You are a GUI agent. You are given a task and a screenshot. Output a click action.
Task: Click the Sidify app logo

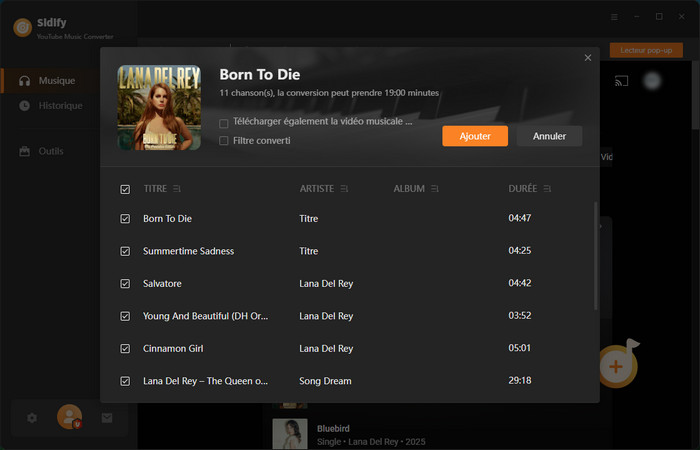(22, 27)
